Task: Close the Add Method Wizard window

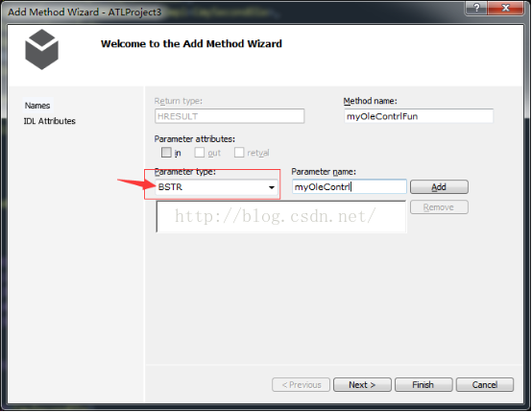Action: pos(505,8)
